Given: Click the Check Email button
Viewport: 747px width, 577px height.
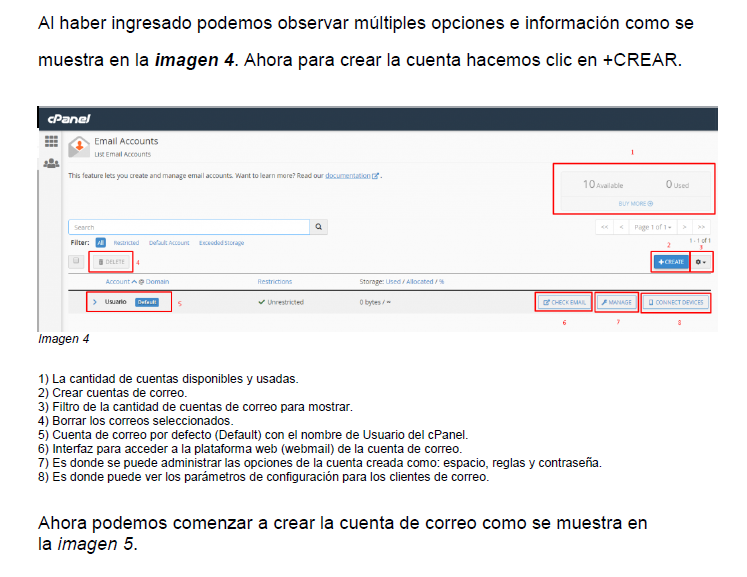Looking at the screenshot, I should coord(564,301).
